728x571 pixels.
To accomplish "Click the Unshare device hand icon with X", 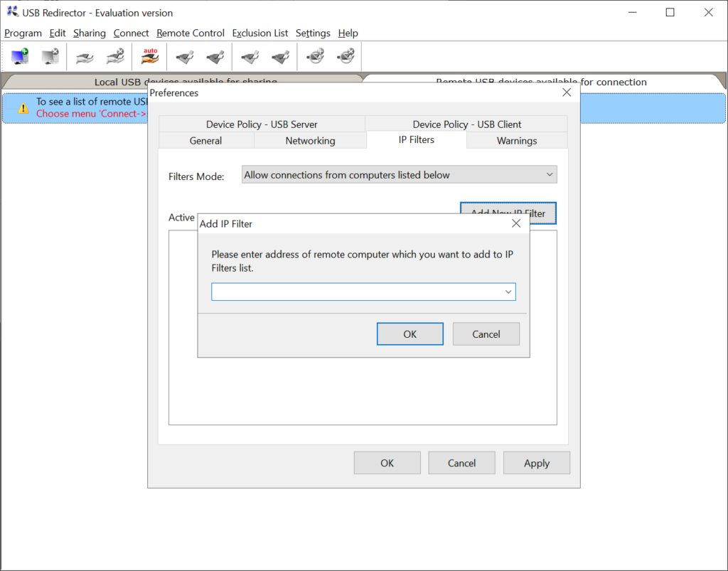I will [x=115, y=57].
